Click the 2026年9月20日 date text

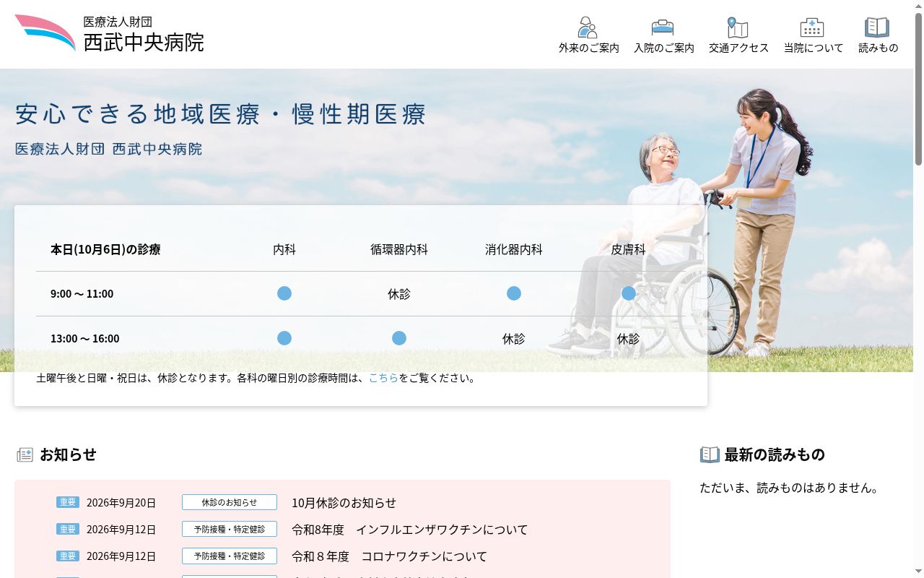(121, 503)
